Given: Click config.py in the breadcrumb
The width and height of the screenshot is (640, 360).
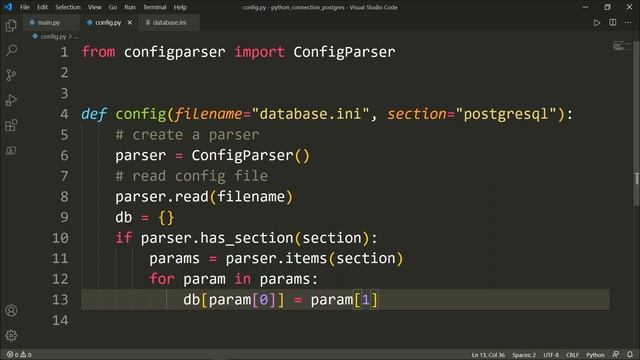Looking at the screenshot, I should (53, 37).
